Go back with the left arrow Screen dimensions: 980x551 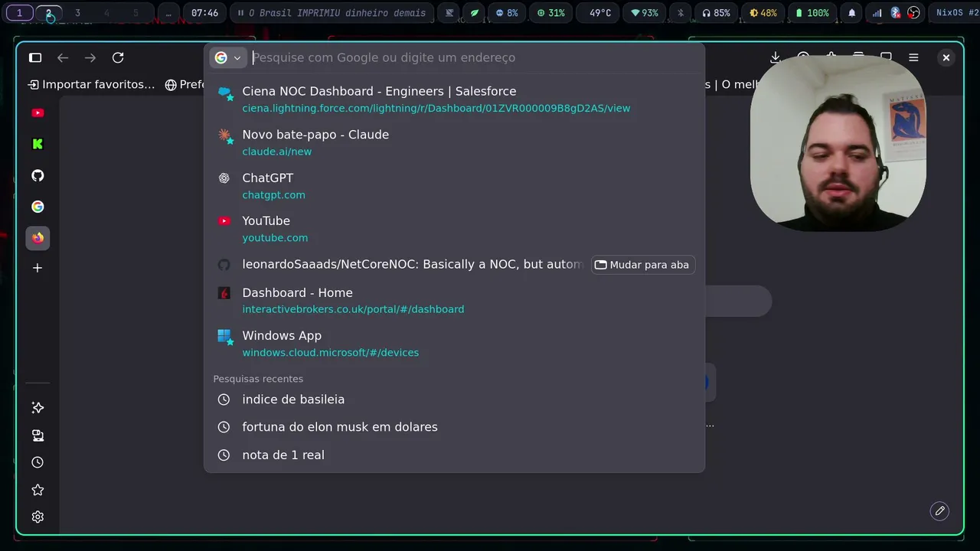63,57
